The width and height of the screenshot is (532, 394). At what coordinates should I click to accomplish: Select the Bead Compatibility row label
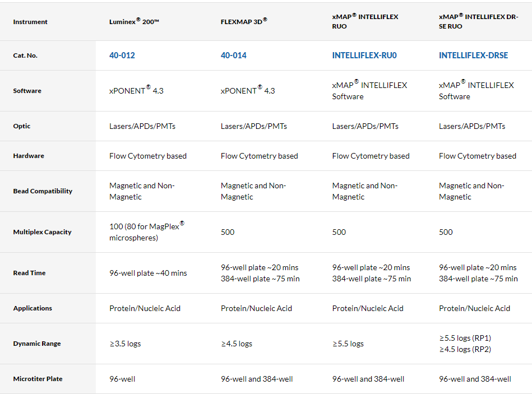[43, 191]
